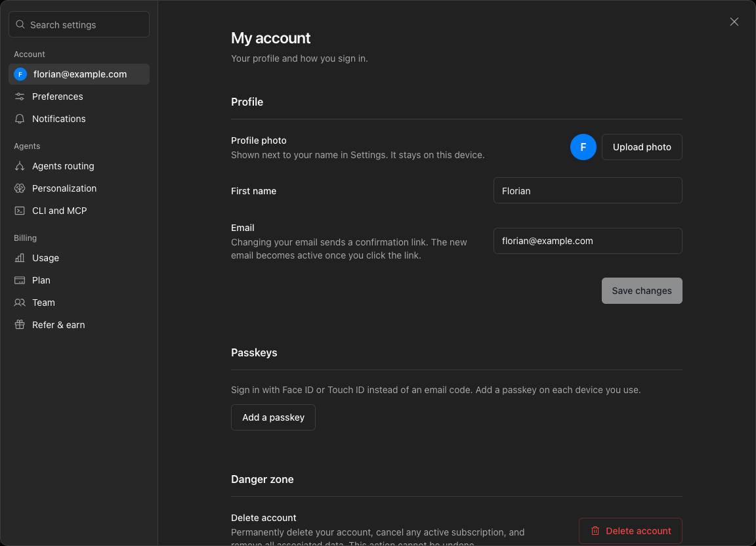Screen dimensions: 756x546
Task: Click Save changes button
Action: (642, 290)
